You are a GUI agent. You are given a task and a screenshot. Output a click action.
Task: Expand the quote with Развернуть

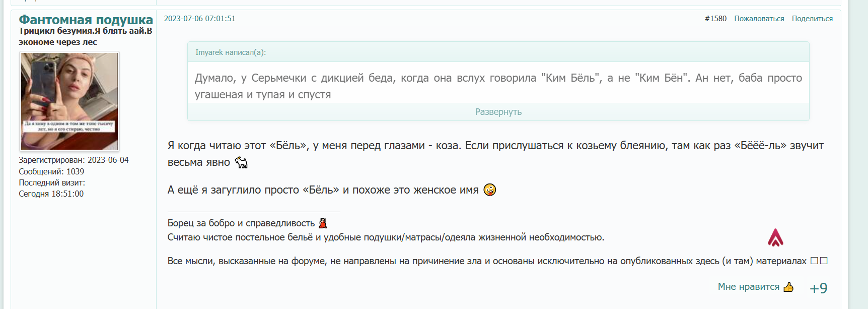(x=498, y=112)
